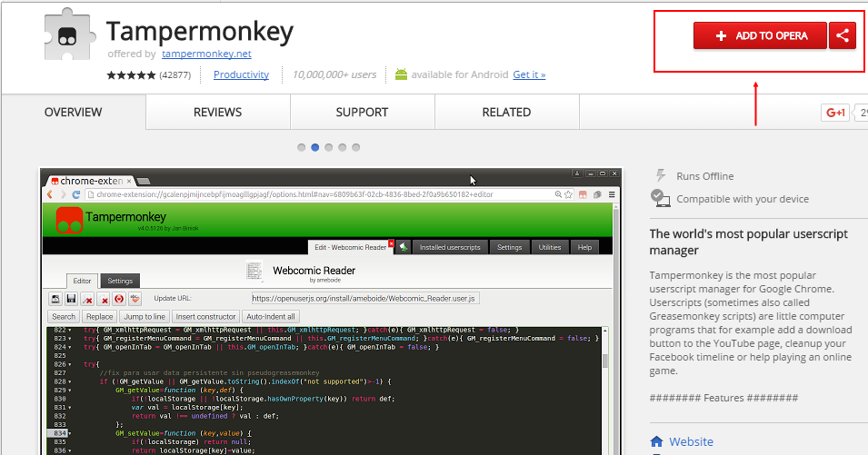Click the code editor vertical scrollbar thumb
The image size is (868, 455).
(605, 361)
